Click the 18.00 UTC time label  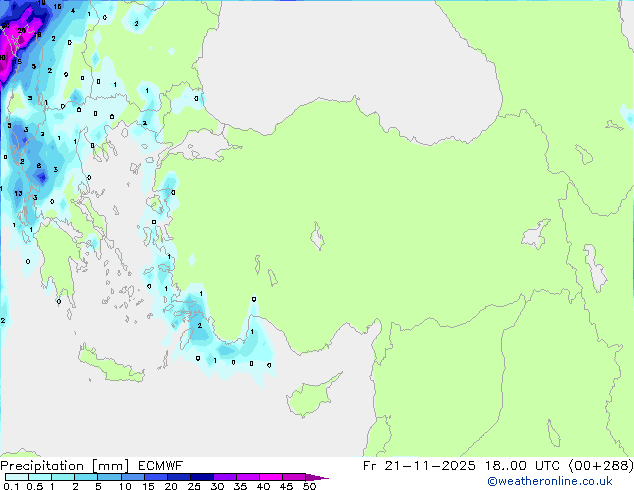pyautogui.click(x=522, y=466)
